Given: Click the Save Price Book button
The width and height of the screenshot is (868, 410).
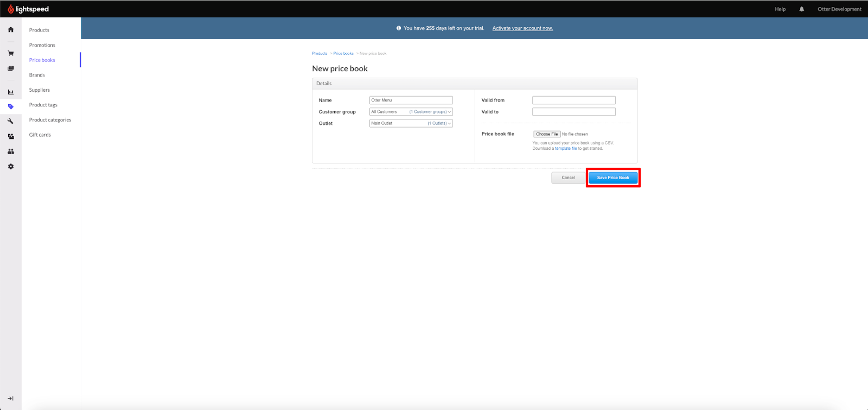Looking at the screenshot, I should [613, 178].
